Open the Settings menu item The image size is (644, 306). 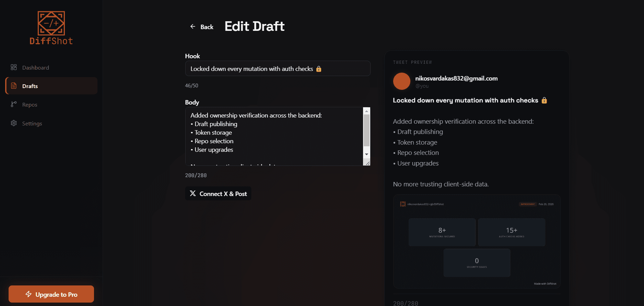tap(51, 123)
